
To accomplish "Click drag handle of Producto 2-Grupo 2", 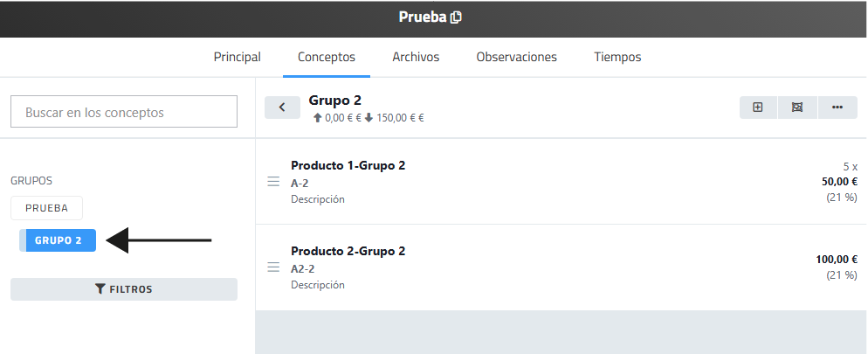I will coord(273,267).
